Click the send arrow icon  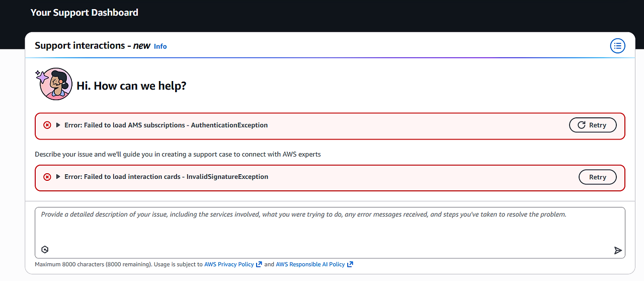[x=618, y=250]
